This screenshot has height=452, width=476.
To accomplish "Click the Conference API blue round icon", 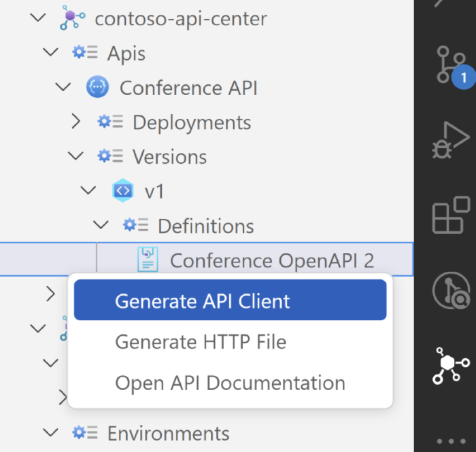I will pyautogui.click(x=97, y=87).
